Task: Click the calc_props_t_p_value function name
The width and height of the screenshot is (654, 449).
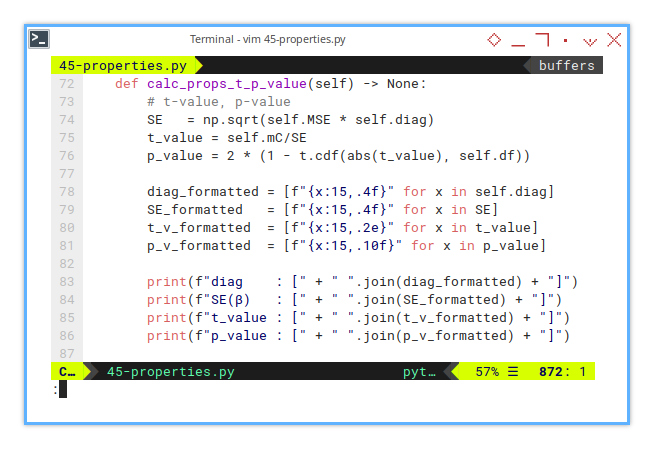Action: [227, 84]
